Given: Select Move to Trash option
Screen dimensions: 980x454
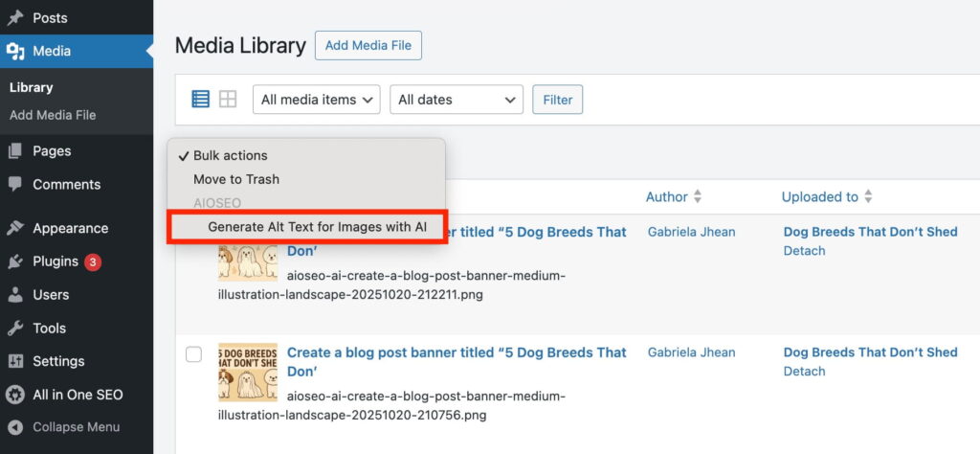Looking at the screenshot, I should coord(236,179).
